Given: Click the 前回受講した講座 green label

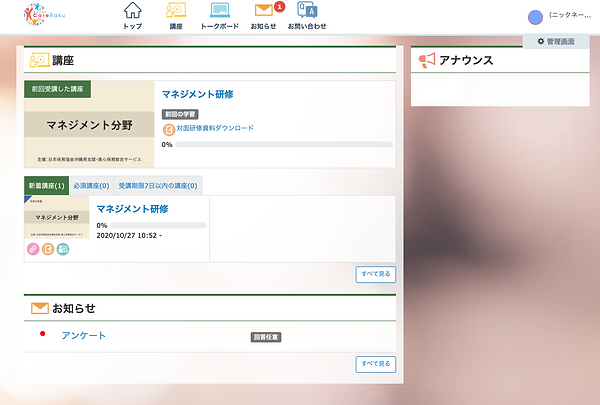Looking at the screenshot, I should tap(57, 89).
